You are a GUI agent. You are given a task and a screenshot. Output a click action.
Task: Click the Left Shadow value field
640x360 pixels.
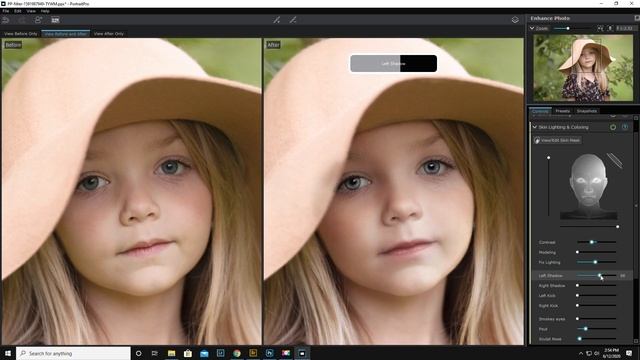click(623, 276)
